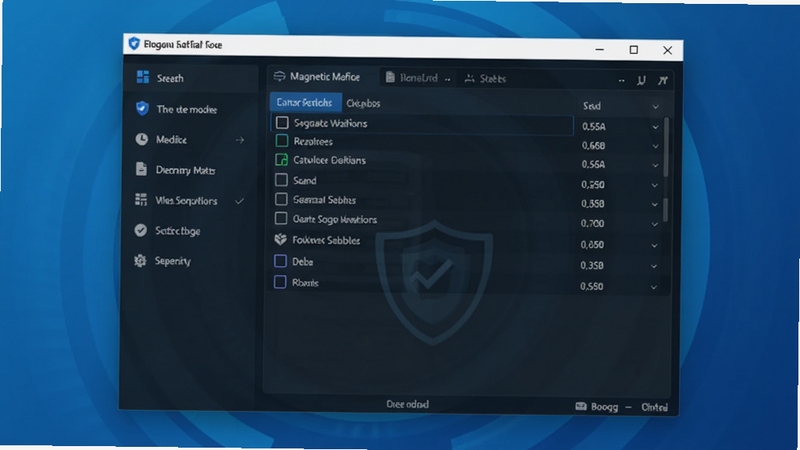Open the Saud column header dropdown
The height and width of the screenshot is (450, 800).
[656, 107]
